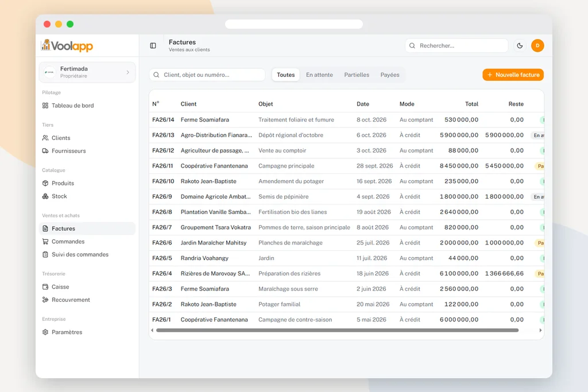Click the Date column header
This screenshot has width=588, height=392.
(x=363, y=104)
